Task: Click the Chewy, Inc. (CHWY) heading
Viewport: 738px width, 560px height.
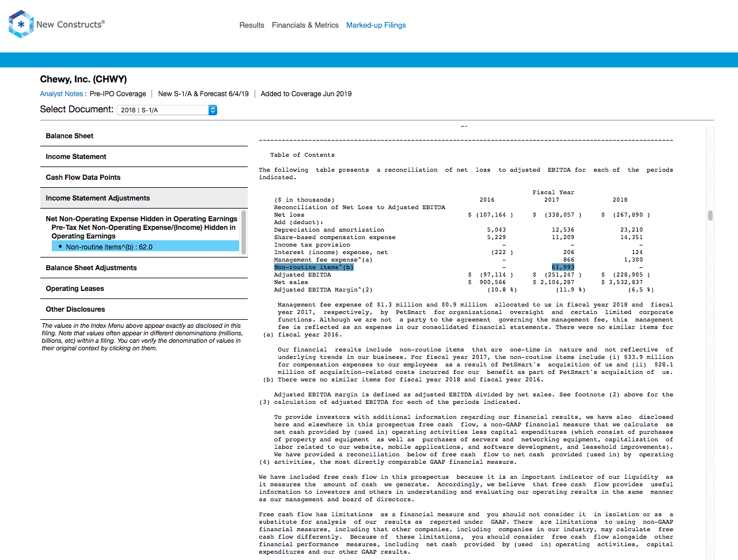Action: coord(84,80)
